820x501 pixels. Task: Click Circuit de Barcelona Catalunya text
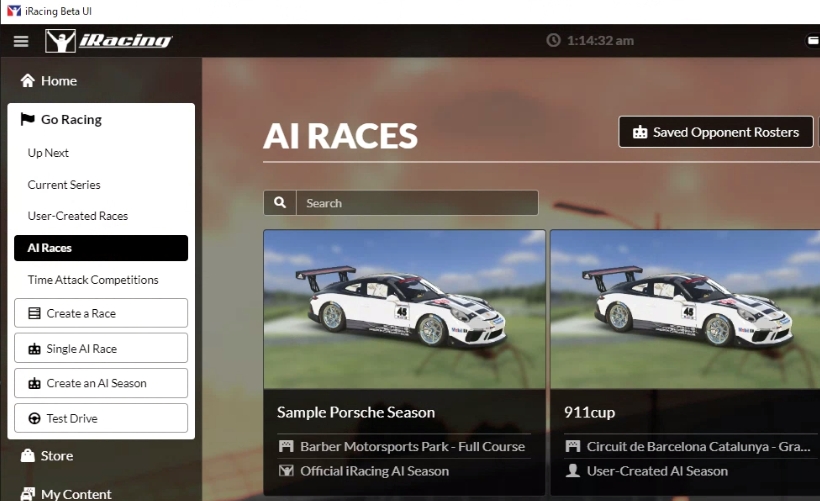[698, 446]
